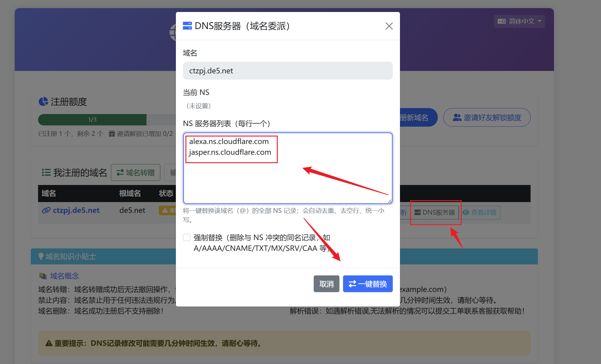Enable the 强制替换 checkbox
This screenshot has height=364, width=601.
[x=187, y=237]
